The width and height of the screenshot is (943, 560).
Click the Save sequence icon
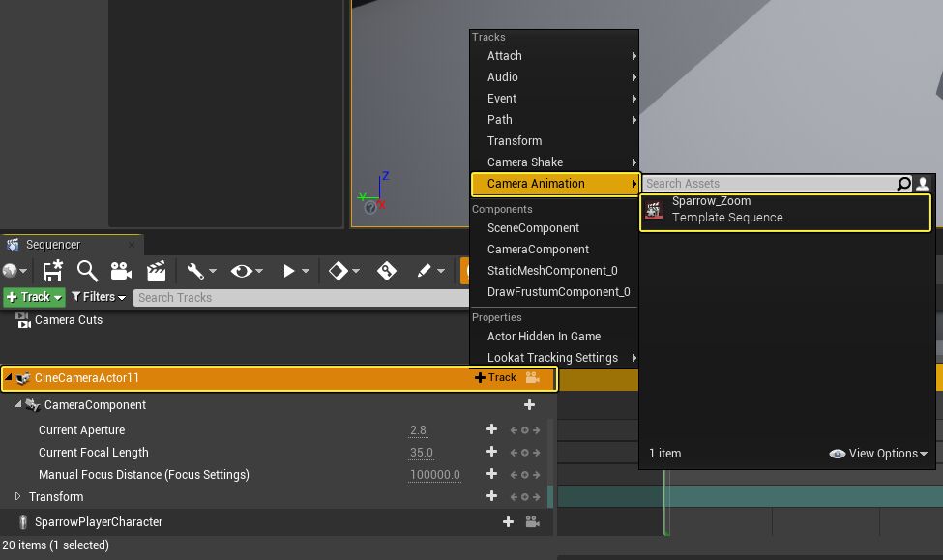coord(52,272)
